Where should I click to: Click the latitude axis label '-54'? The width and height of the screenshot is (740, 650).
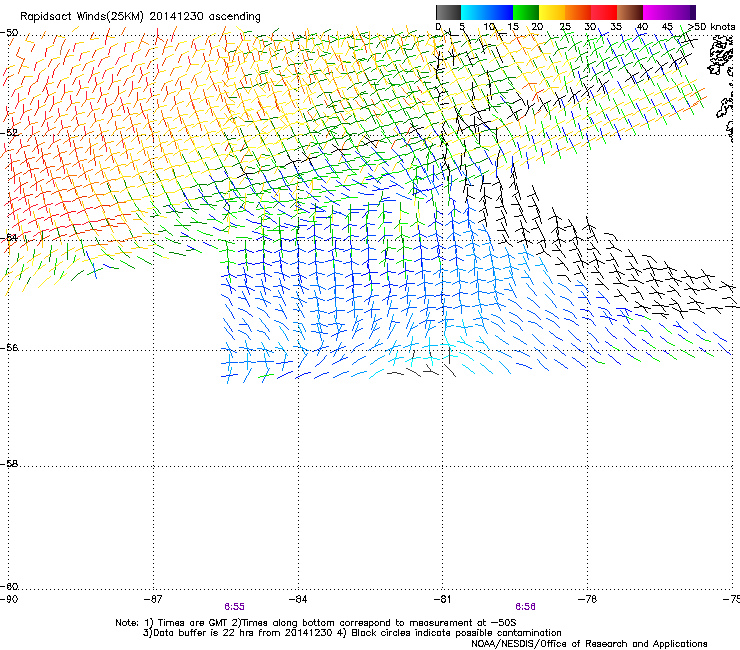click(9, 238)
